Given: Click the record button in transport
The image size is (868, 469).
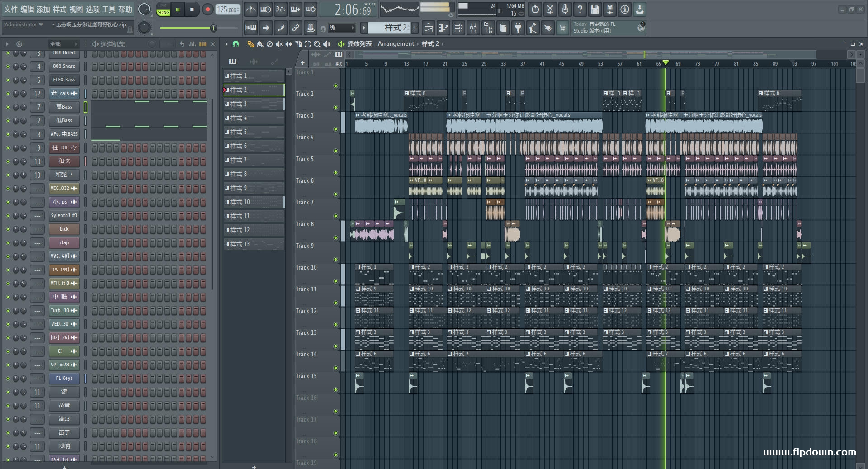Looking at the screenshot, I should click(x=208, y=9).
